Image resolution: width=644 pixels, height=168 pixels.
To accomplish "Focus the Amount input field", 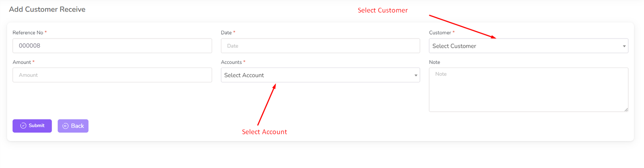I will (112, 75).
